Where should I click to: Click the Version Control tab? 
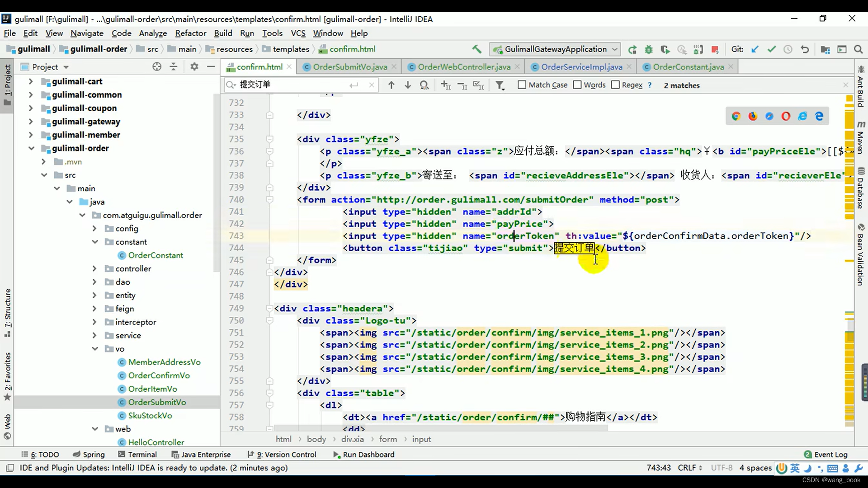coord(291,454)
